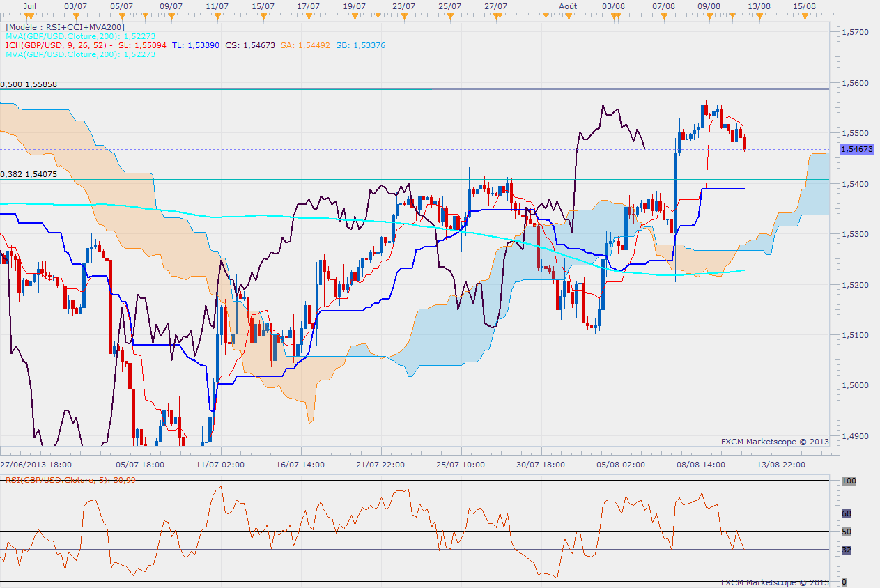Click the orange day marker under 03/07
Screen dimensions: 880x588
click(75, 16)
